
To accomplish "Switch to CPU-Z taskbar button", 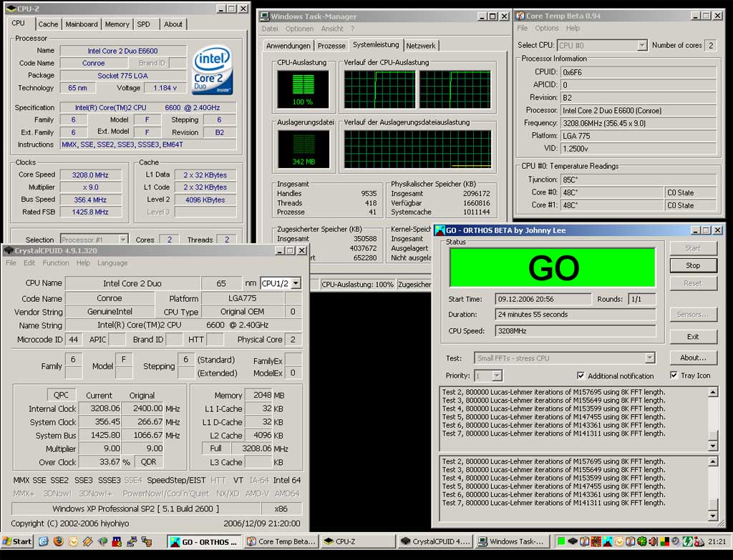I will point(359,542).
